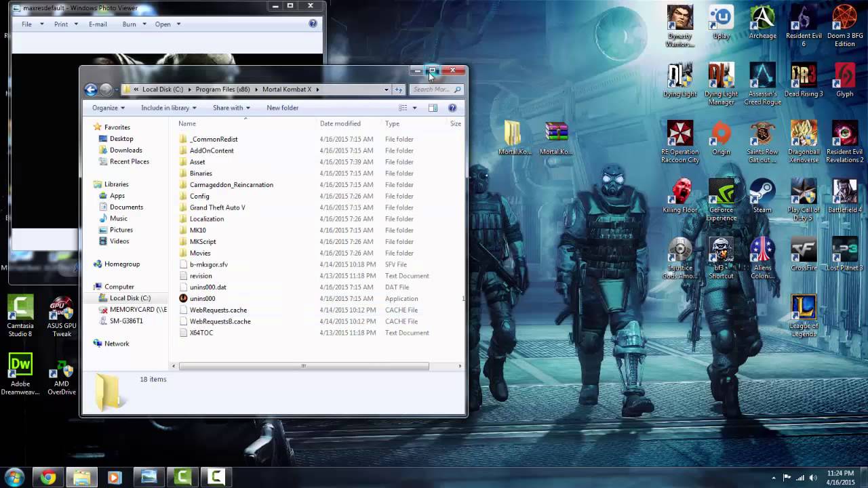Open League of Legends shortcut

(804, 316)
